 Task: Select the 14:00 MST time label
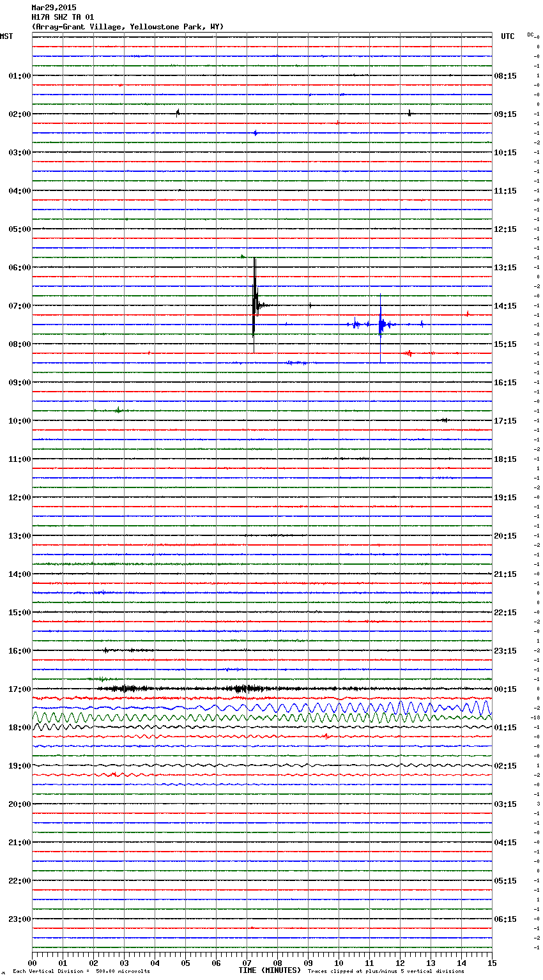[19, 574]
